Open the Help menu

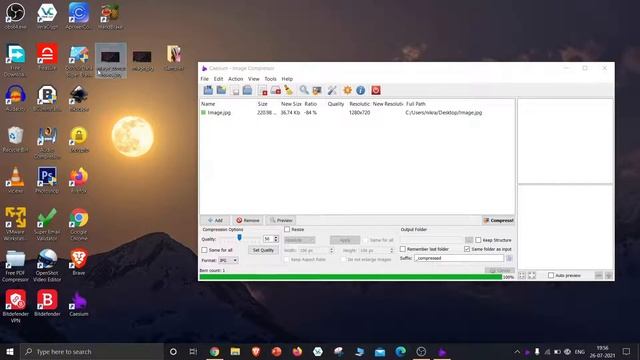click(287, 79)
